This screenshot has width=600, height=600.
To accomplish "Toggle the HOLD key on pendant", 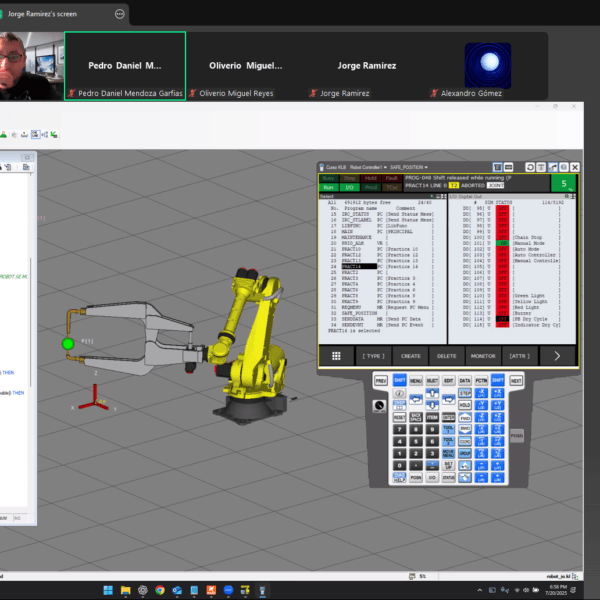I will 465,405.
